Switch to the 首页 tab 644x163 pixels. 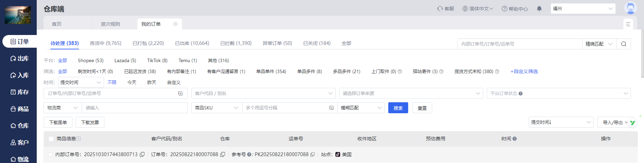pyautogui.click(x=57, y=24)
